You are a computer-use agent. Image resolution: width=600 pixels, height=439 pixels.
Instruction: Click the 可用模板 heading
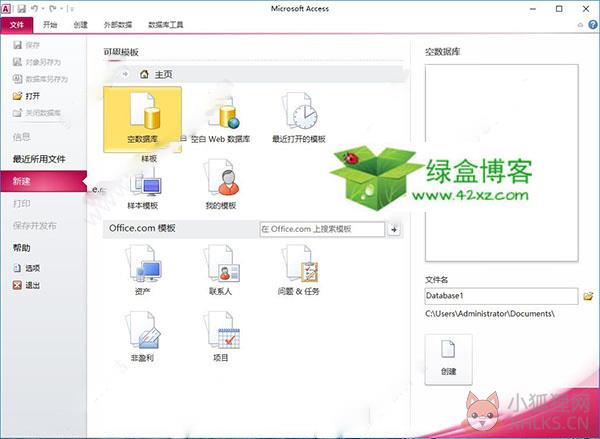click(121, 52)
